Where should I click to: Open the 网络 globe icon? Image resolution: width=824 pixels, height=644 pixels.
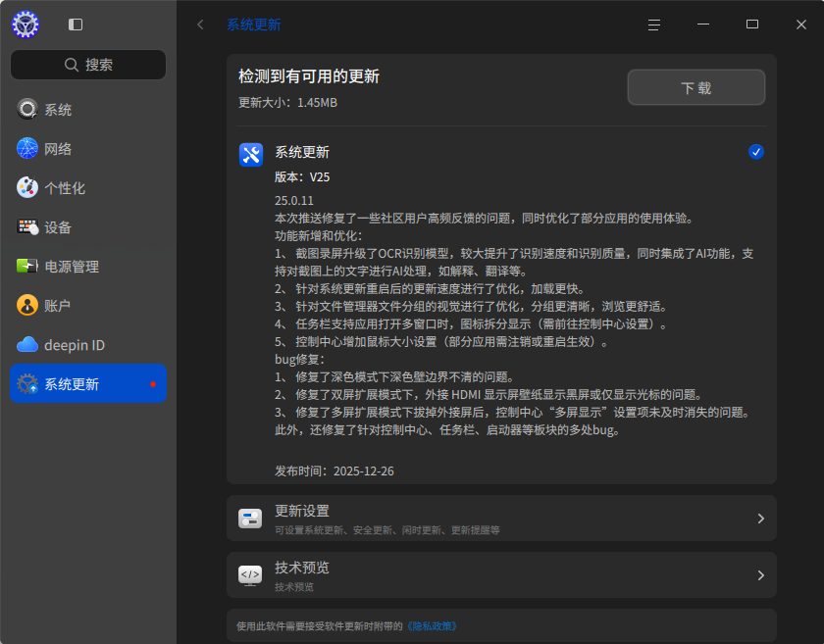(x=27, y=149)
